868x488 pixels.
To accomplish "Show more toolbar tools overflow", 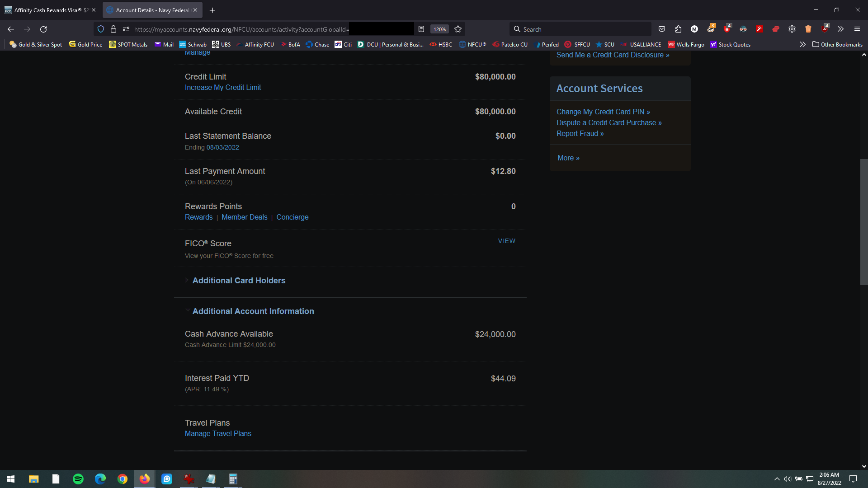I will click(840, 29).
